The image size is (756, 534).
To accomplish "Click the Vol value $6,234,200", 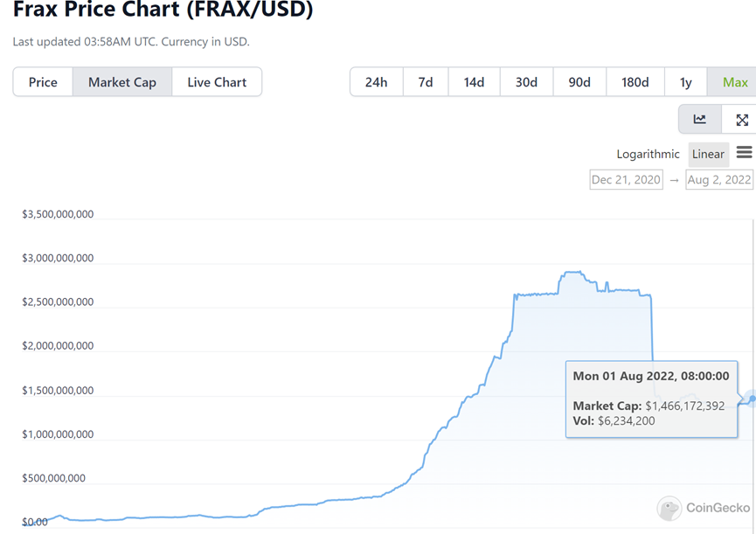I will [x=626, y=420].
